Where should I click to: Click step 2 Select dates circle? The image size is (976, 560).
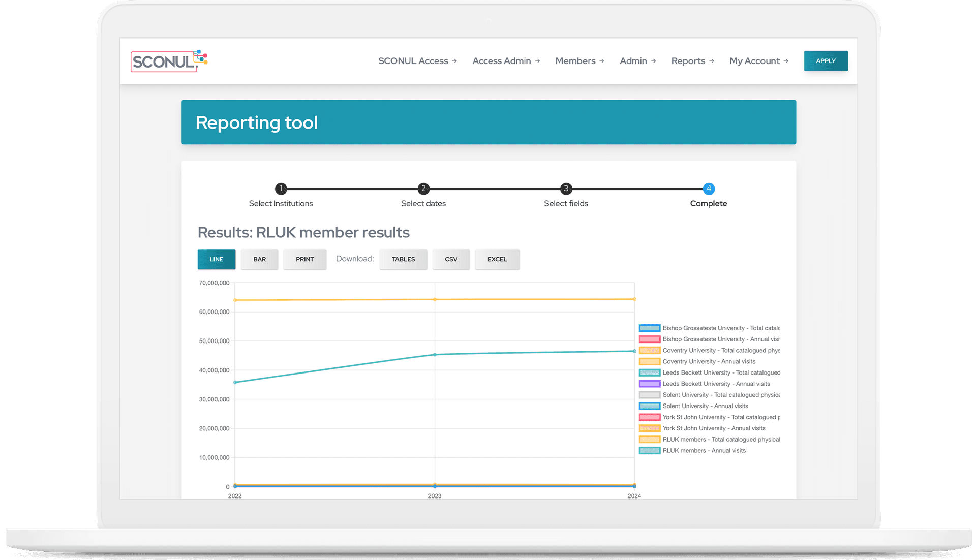tap(423, 188)
